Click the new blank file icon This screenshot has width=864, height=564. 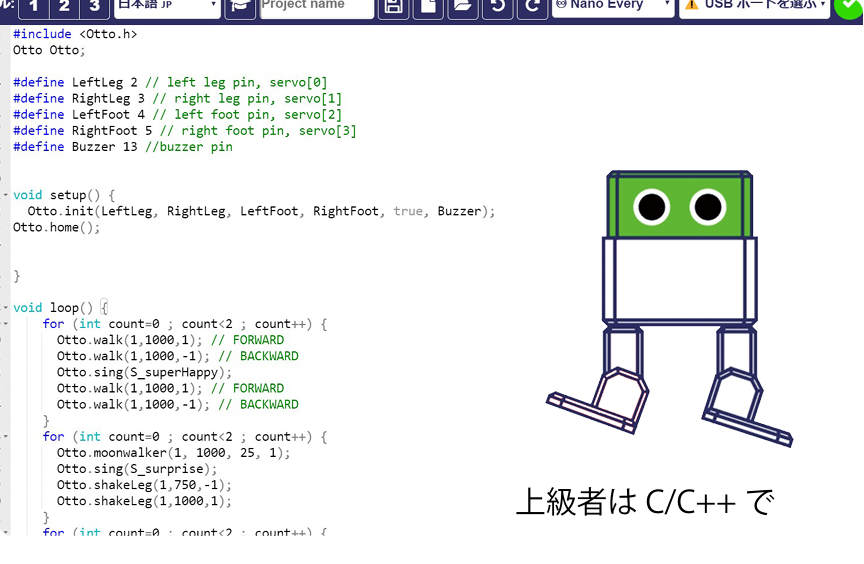(428, 6)
